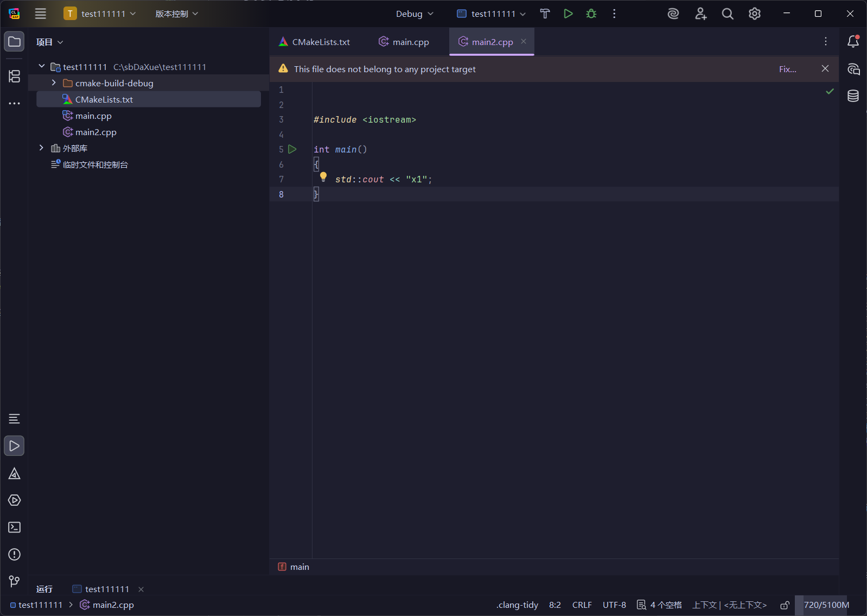Image resolution: width=867 pixels, height=616 pixels.
Task: Open the Git version control panel
Action: [x=15, y=581]
